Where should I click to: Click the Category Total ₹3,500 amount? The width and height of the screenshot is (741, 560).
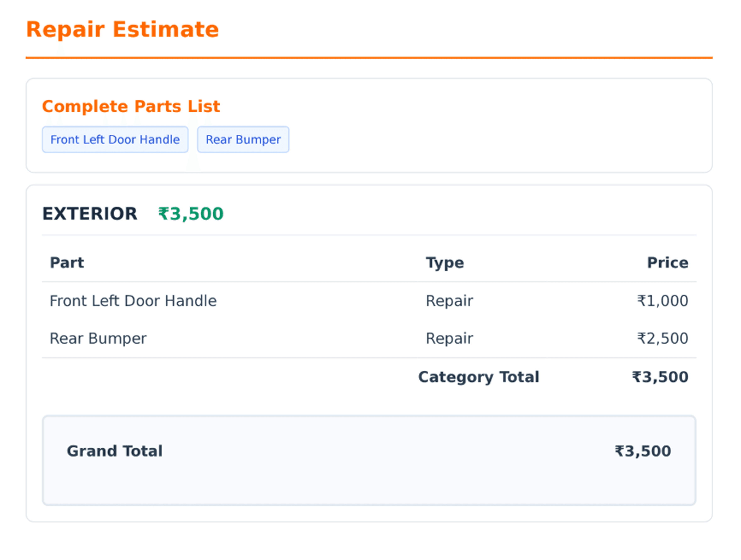(660, 377)
